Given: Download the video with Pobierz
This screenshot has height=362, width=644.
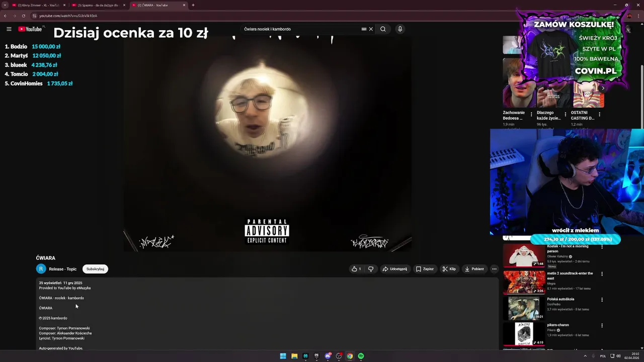Looking at the screenshot, I should pos(474,269).
